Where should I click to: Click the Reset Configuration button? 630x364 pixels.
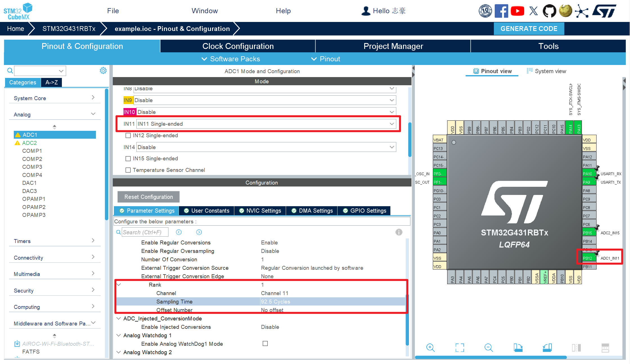click(x=148, y=197)
